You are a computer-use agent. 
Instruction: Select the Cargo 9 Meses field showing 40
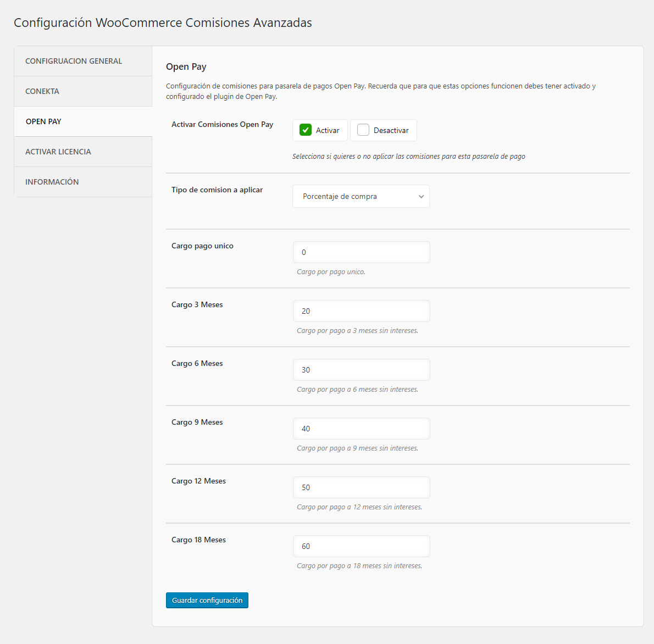pos(361,429)
